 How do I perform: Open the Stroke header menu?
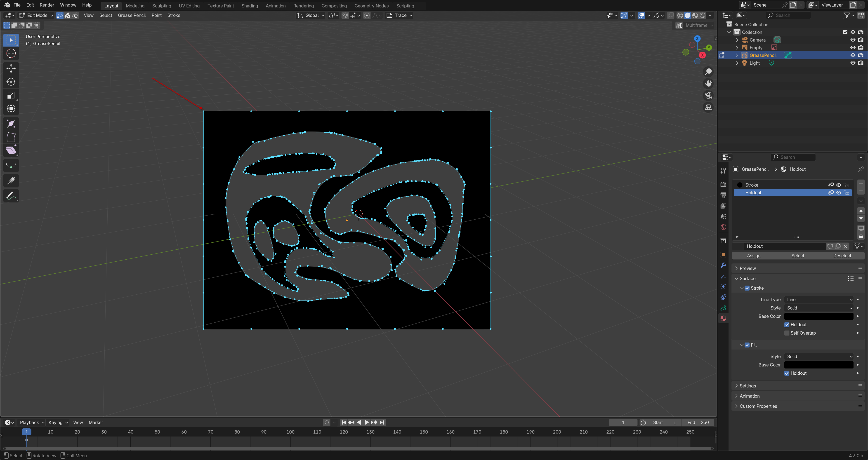pyautogui.click(x=174, y=16)
